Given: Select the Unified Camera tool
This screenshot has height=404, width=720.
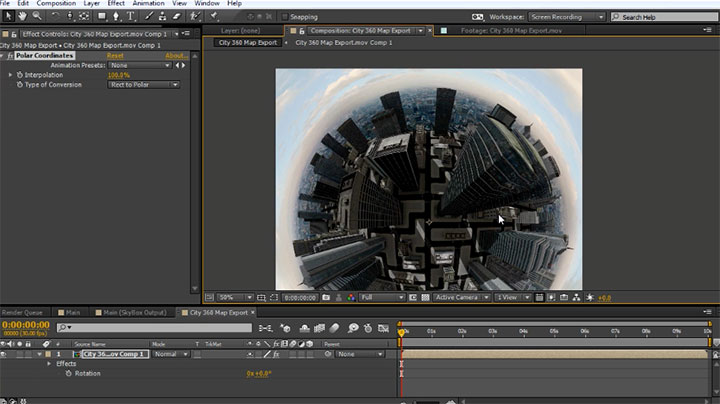Looking at the screenshot, I should pyautogui.click(x=70, y=17).
